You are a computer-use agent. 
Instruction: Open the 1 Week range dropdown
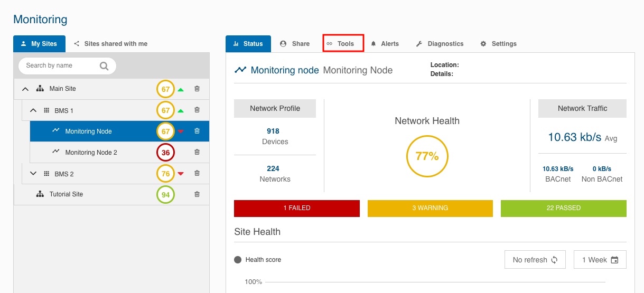click(600, 260)
